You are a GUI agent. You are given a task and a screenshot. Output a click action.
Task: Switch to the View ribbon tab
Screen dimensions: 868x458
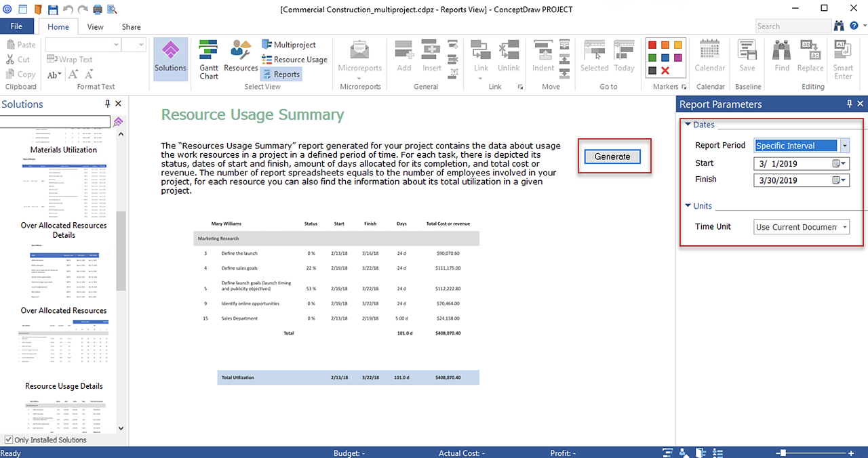95,27
